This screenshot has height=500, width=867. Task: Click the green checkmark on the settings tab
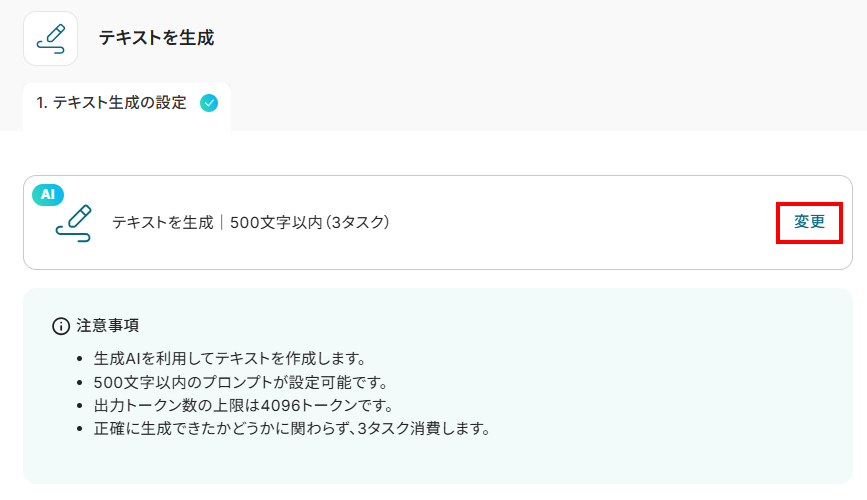click(209, 103)
